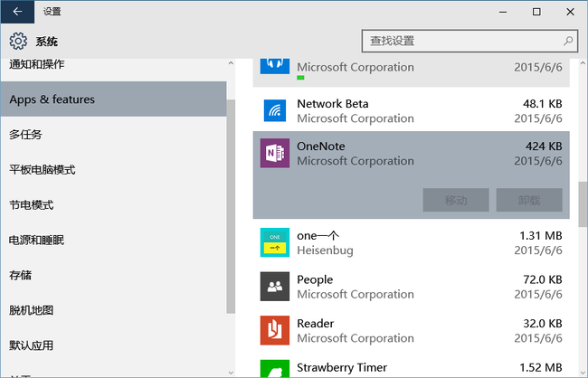Open 电源和睡眠 settings page
588x378 pixels.
[113, 240]
